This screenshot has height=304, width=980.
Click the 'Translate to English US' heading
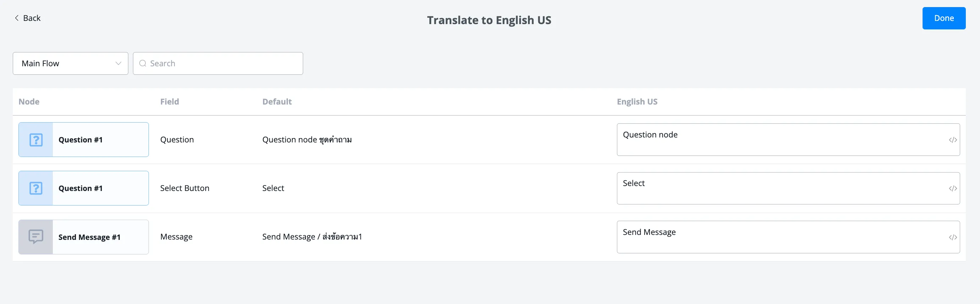489,20
